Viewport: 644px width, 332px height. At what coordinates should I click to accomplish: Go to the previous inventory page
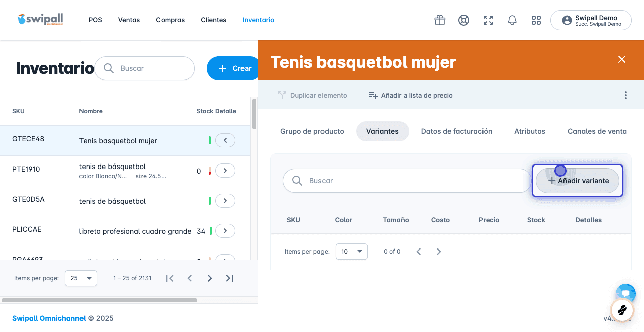190,278
